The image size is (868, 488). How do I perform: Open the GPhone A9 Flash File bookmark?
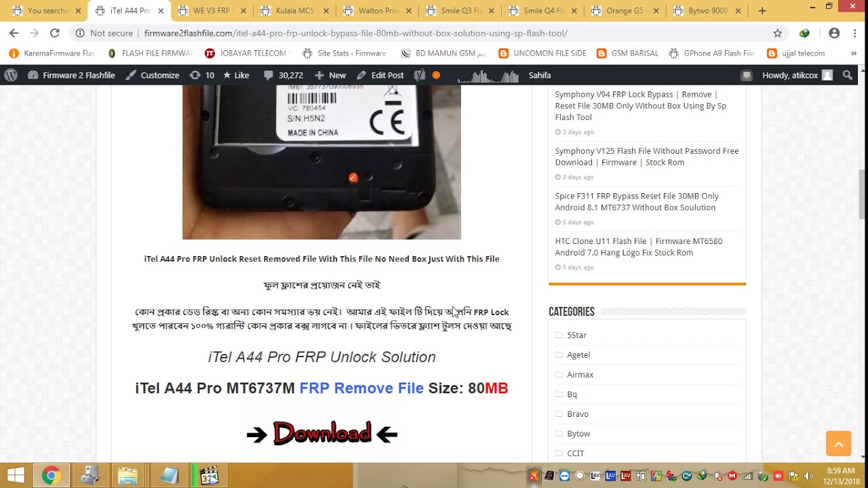[x=711, y=53]
